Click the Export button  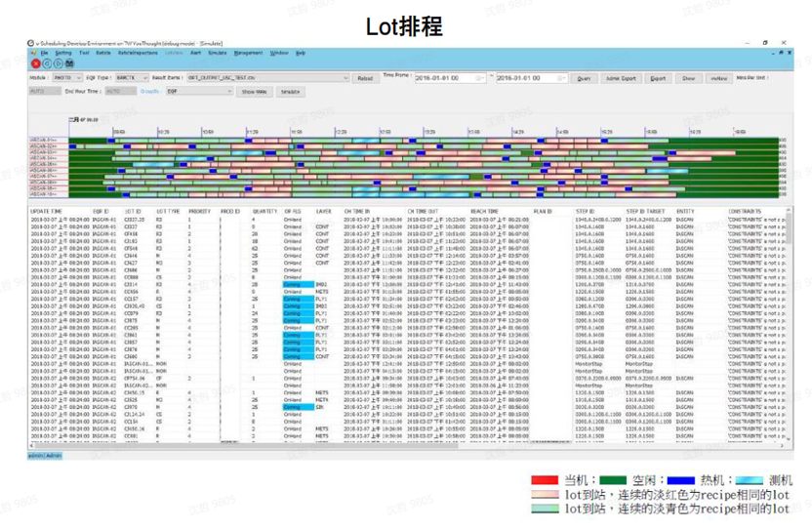[658, 78]
